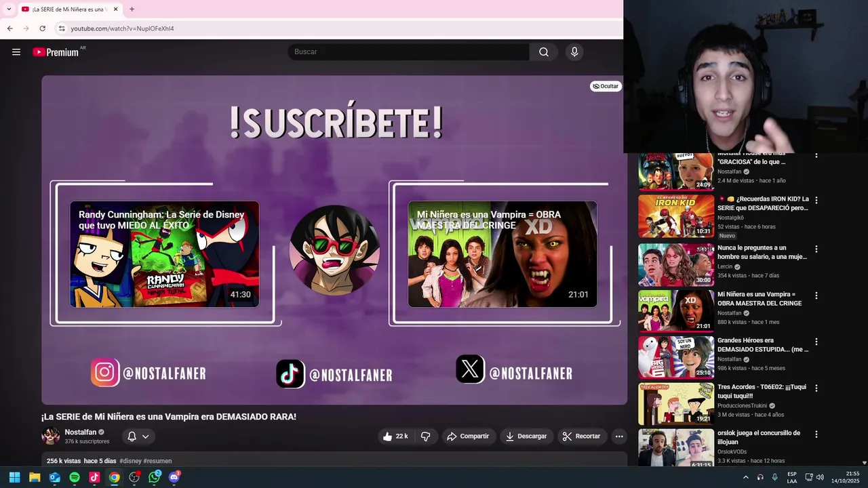Open volume control in system tray
Screen dimensions: 868x488
click(820, 477)
